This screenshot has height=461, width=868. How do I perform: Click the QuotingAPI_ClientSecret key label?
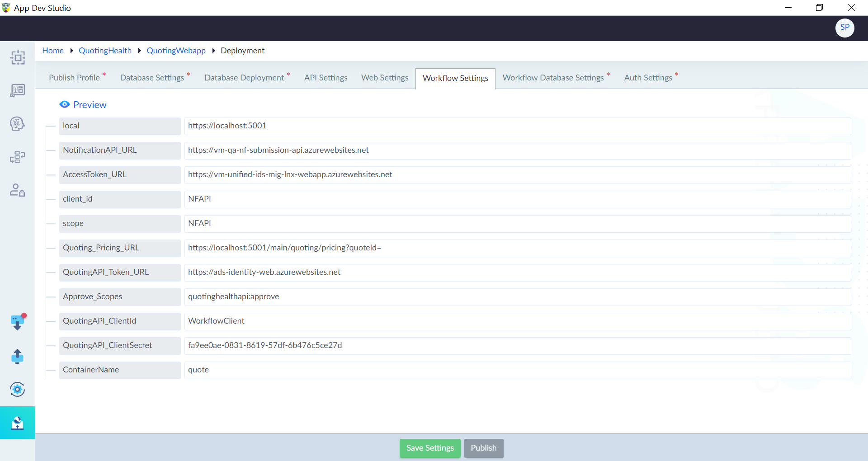click(x=120, y=346)
